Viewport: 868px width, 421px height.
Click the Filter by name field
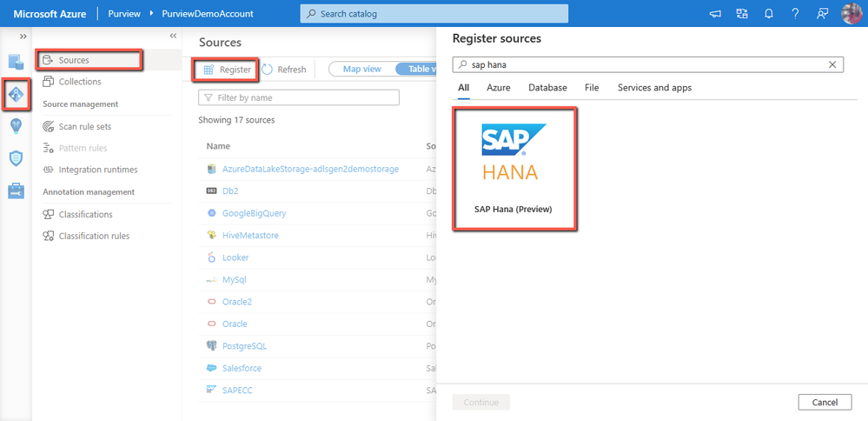[300, 97]
